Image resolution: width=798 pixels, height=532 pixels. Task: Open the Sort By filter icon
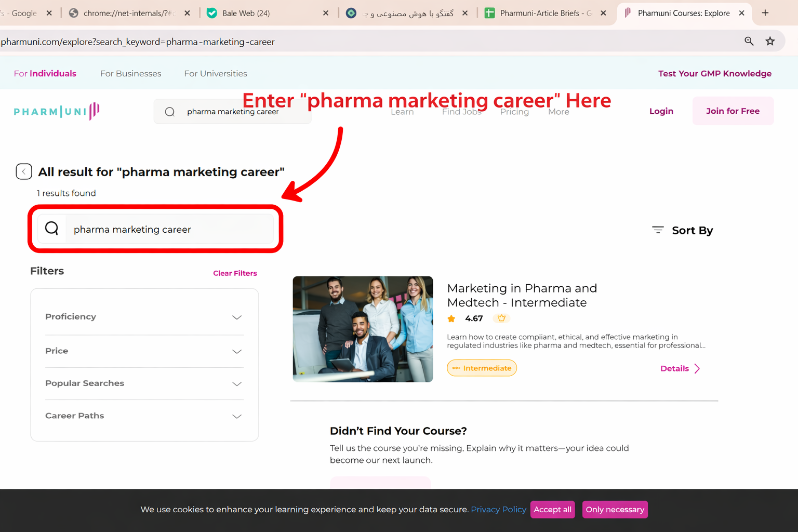[657, 230]
